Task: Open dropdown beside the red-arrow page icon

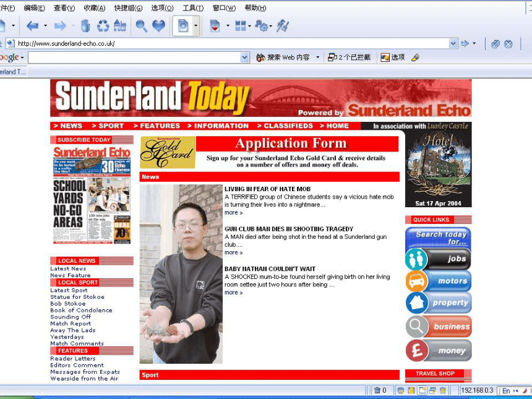Action: pos(228,26)
